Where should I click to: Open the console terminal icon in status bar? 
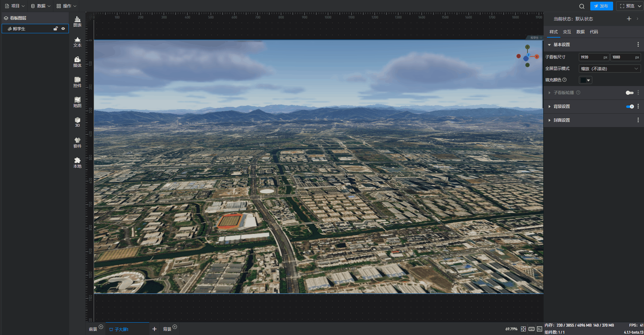pyautogui.click(x=539, y=329)
